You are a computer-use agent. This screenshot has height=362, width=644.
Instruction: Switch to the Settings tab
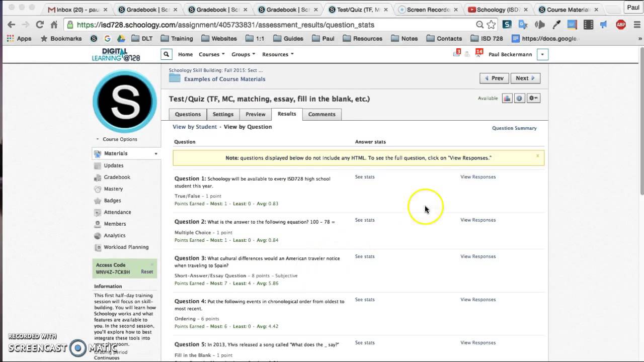point(223,114)
